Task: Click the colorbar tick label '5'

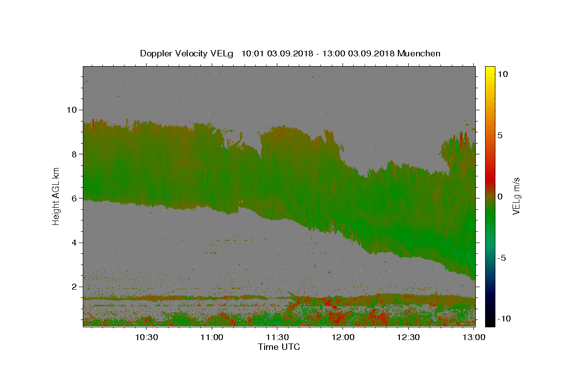Action: tap(499, 135)
